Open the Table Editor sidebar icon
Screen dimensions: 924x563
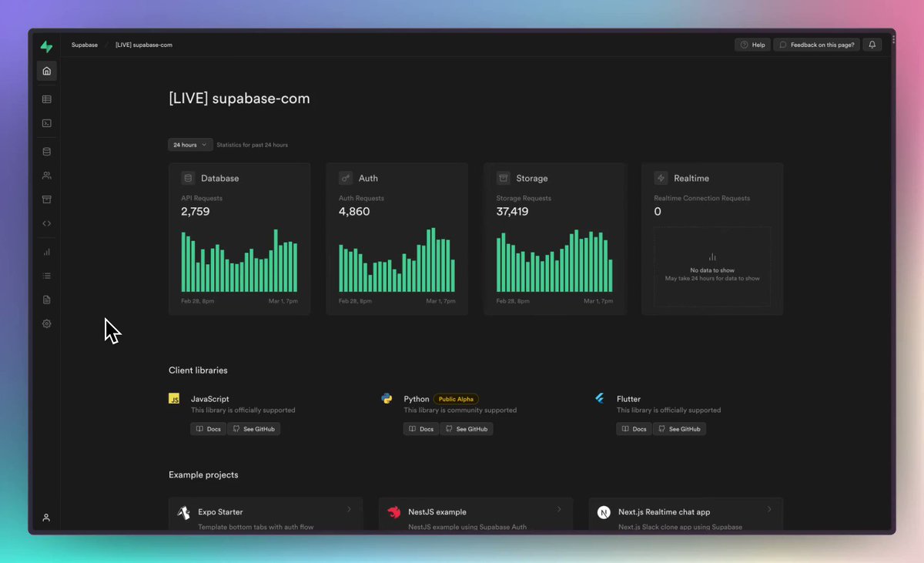(46, 99)
